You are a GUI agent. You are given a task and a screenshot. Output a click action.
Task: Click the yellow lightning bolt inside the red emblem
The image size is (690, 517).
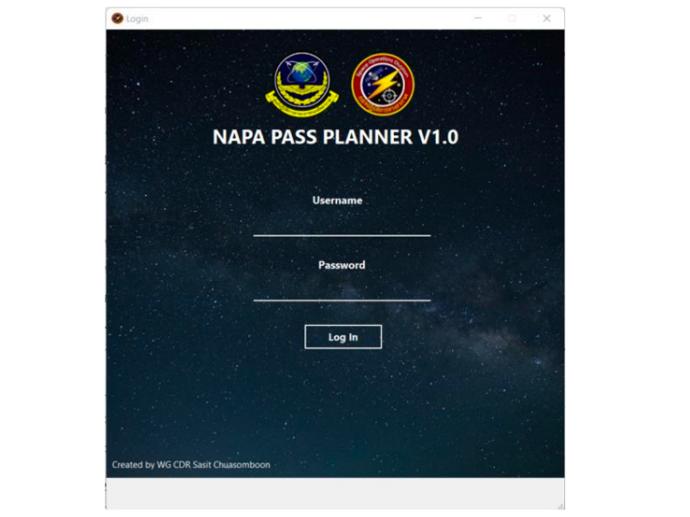click(382, 84)
